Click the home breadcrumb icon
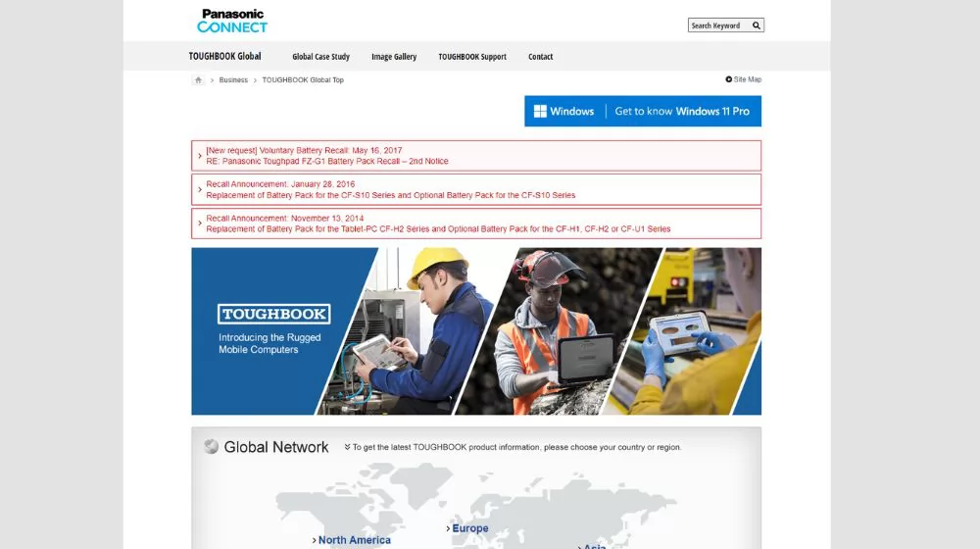Viewport: 980px width, 549px height. 198,80
